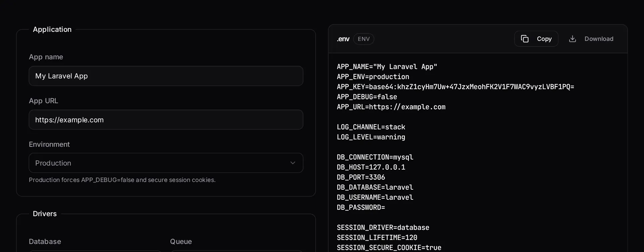Click the APP_URL=https://example.com line
The image size is (644, 252).
tap(391, 107)
